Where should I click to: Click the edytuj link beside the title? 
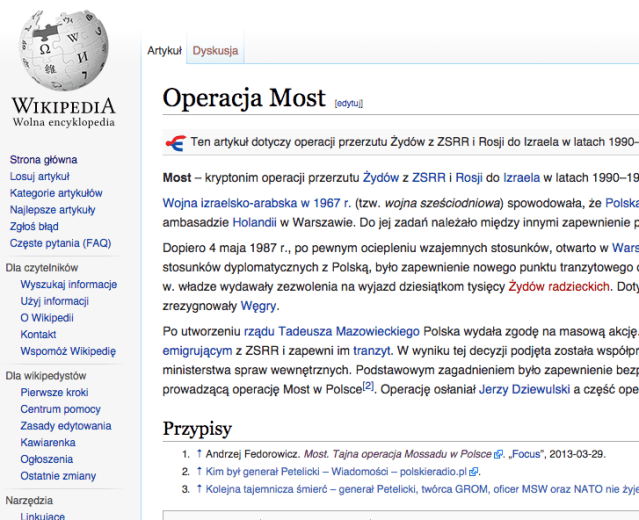click(x=348, y=102)
